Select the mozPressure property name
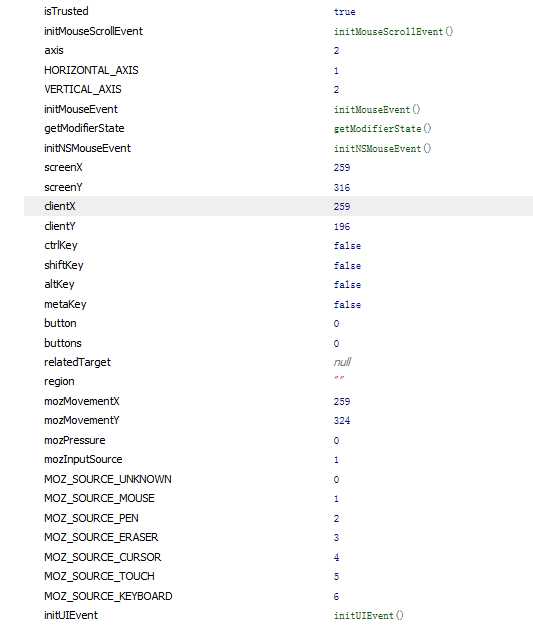The height and width of the screenshot is (627, 533). (x=75, y=440)
